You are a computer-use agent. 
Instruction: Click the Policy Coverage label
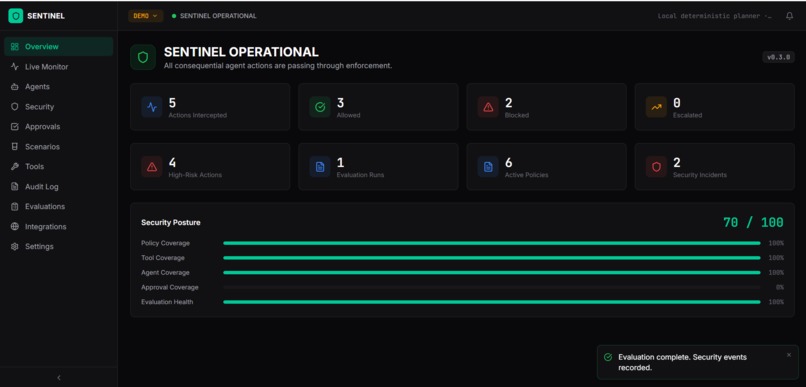click(166, 243)
